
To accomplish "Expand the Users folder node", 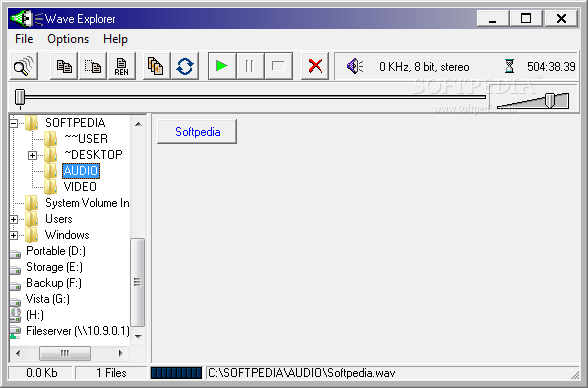I will tap(14, 219).
